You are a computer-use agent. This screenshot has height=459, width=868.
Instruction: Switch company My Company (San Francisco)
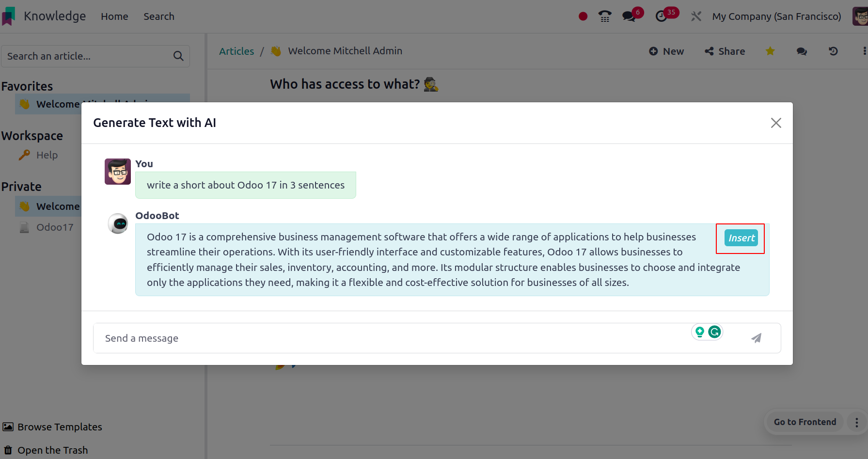click(776, 16)
